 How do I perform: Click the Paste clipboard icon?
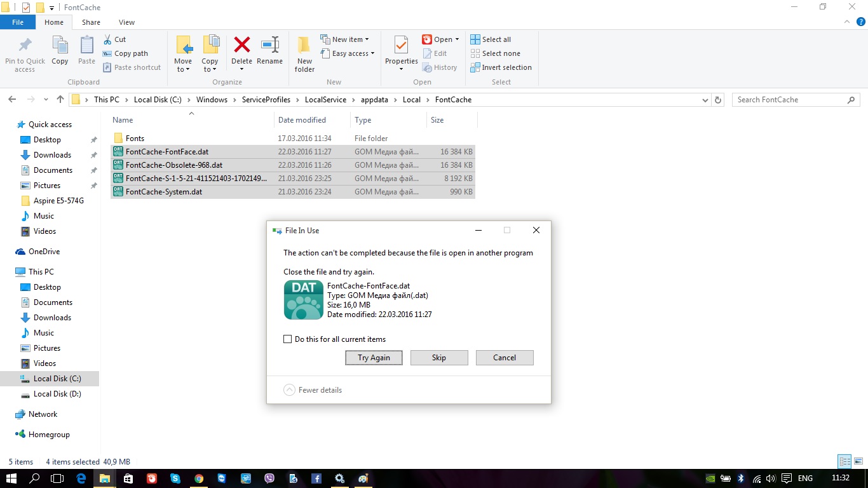[86, 45]
